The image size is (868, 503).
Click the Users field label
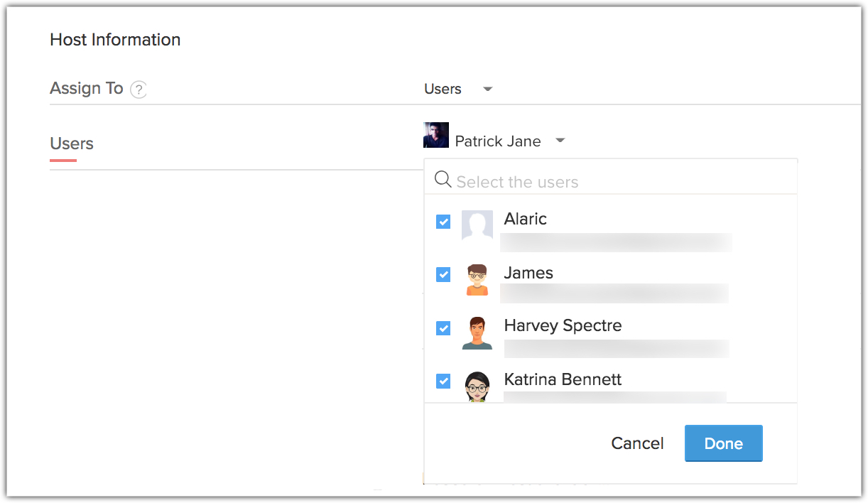point(72,144)
